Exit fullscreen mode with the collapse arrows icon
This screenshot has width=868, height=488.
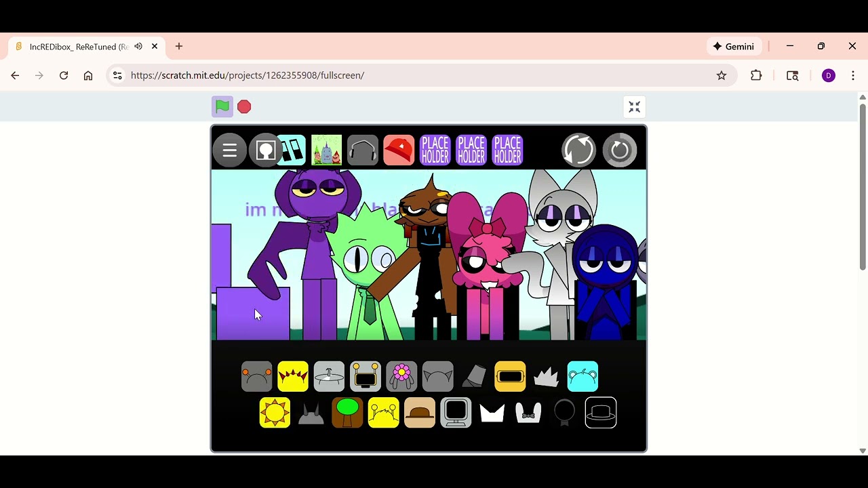point(635,107)
